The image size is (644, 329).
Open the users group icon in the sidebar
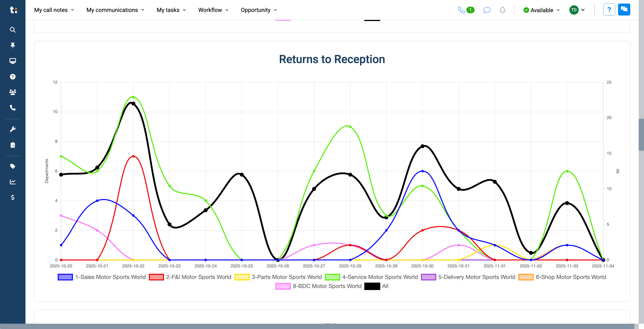tap(13, 92)
